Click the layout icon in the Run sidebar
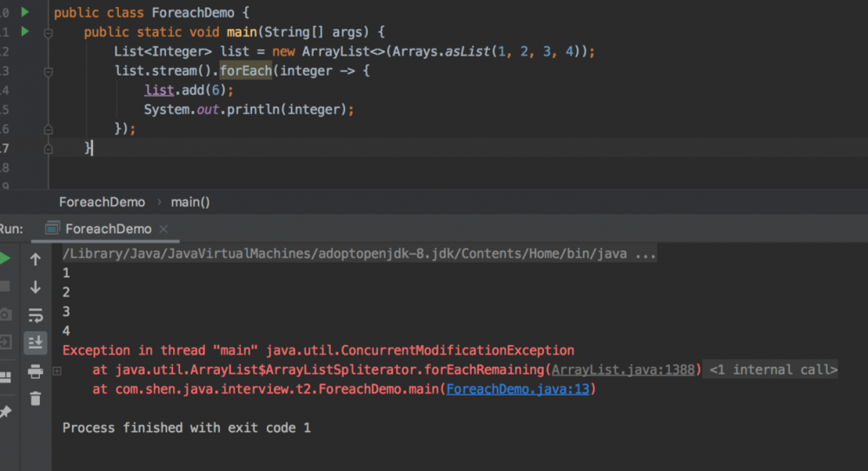Screen dimensions: 868x471 point(5,377)
